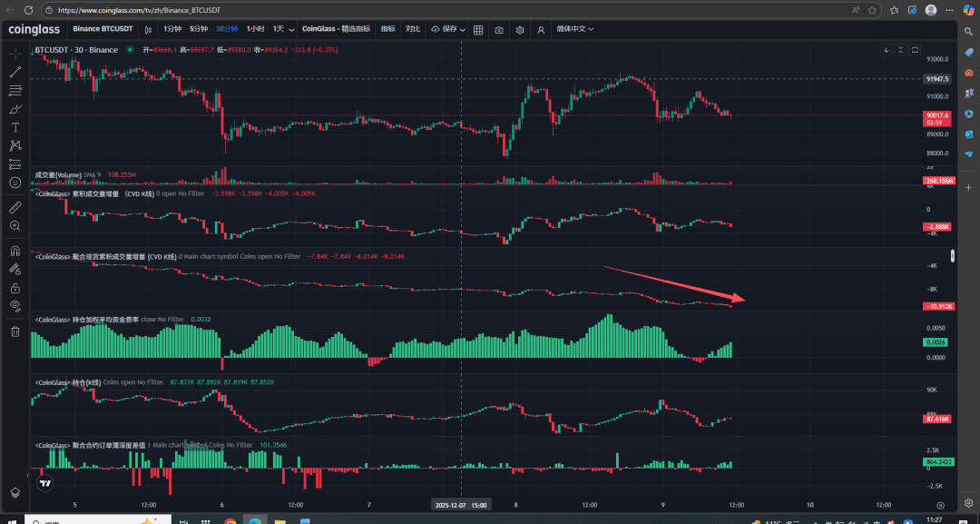Open chart settings gear in toolbar

[520, 29]
